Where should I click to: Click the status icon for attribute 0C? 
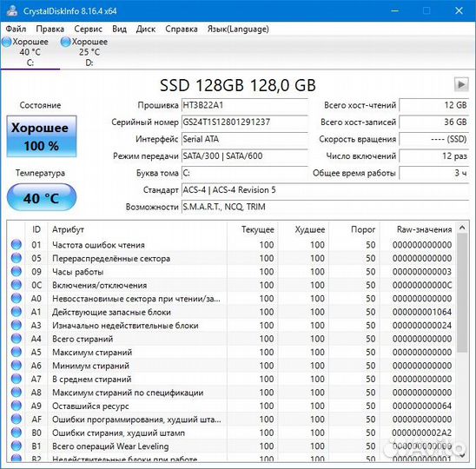click(17, 285)
